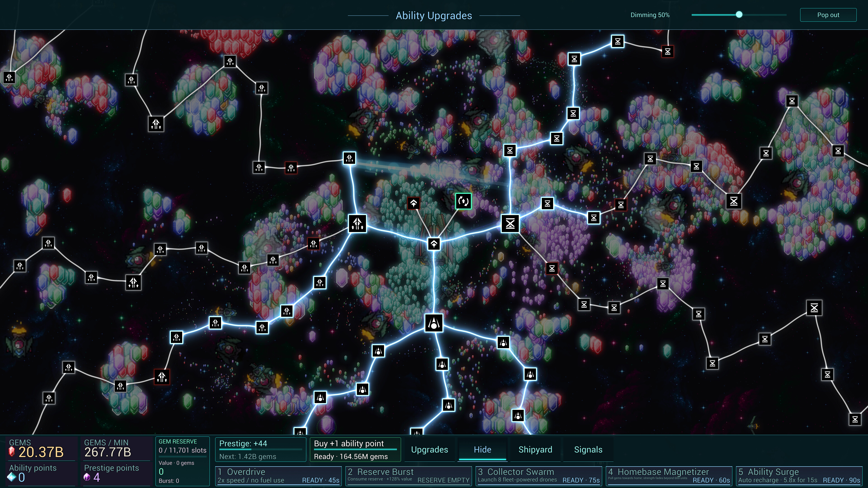The height and width of the screenshot is (488, 868).
Task: Click the blue diamond Ability points icon
Action: tap(12, 477)
